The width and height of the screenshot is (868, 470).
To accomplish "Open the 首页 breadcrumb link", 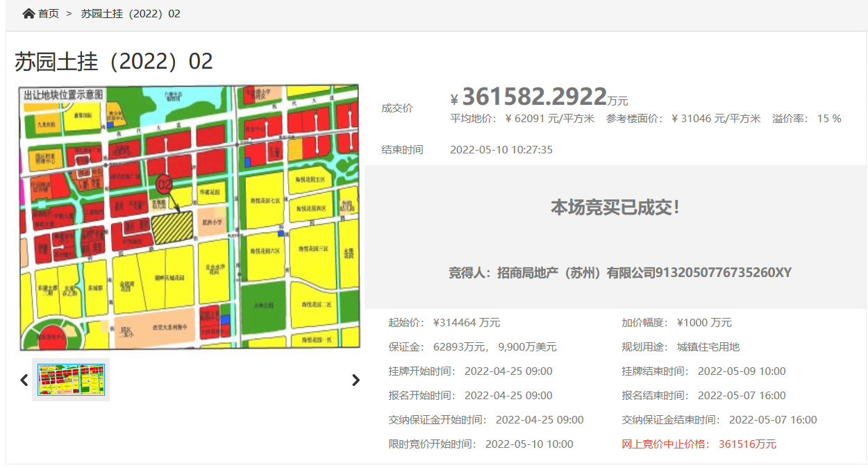I will [x=49, y=14].
